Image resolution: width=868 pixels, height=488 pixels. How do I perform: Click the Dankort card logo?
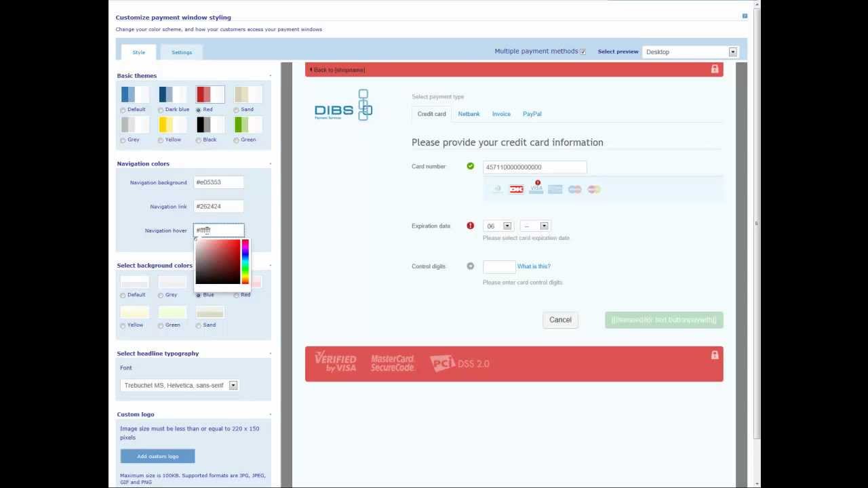[x=517, y=189]
